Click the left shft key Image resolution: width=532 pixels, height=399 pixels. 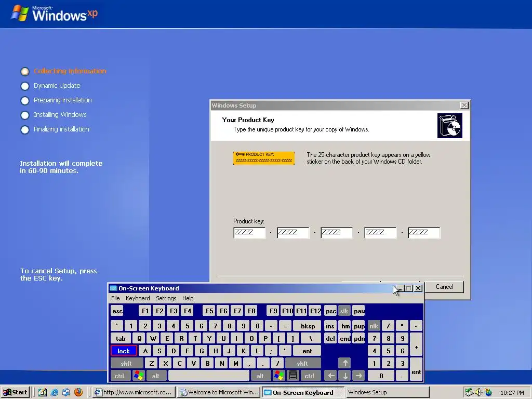(x=127, y=363)
